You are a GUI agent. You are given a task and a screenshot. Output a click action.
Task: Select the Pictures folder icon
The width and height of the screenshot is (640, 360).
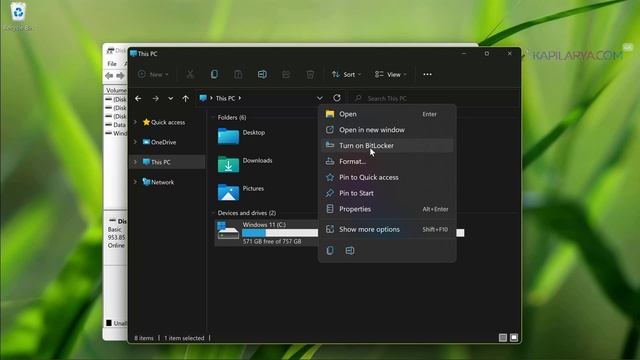click(x=228, y=192)
